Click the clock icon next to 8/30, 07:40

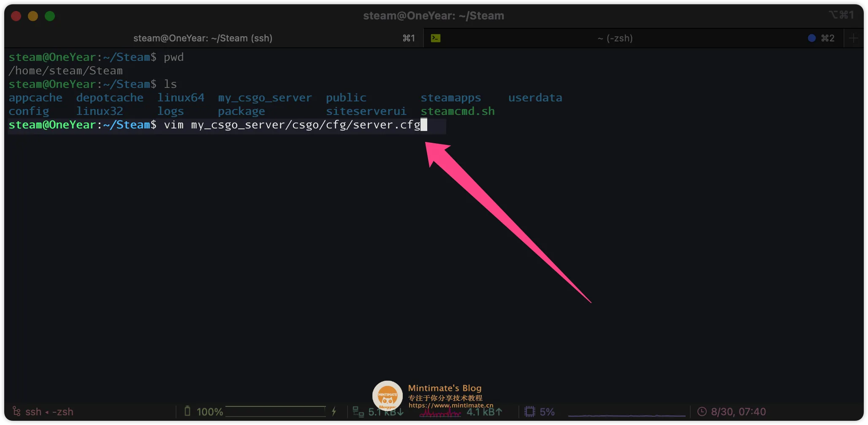point(702,411)
